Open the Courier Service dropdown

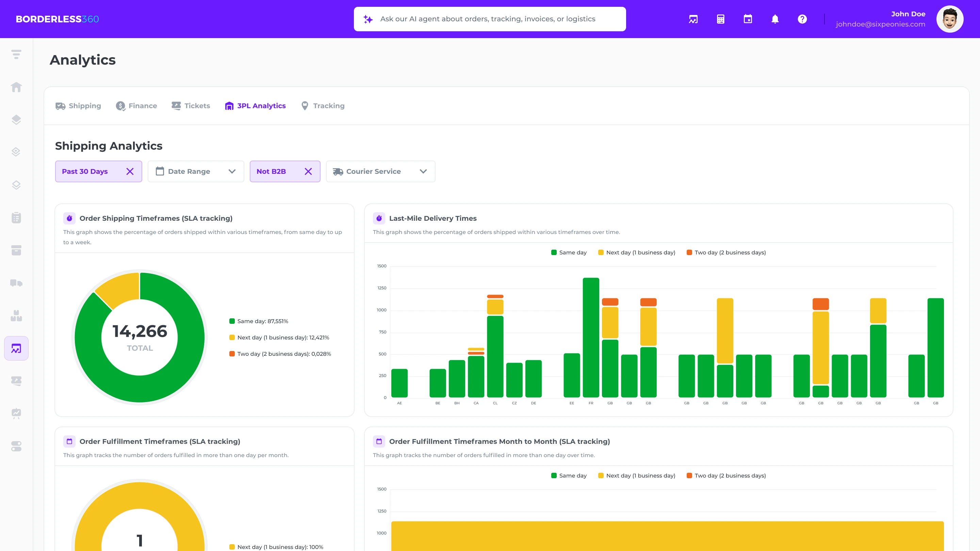pos(380,171)
